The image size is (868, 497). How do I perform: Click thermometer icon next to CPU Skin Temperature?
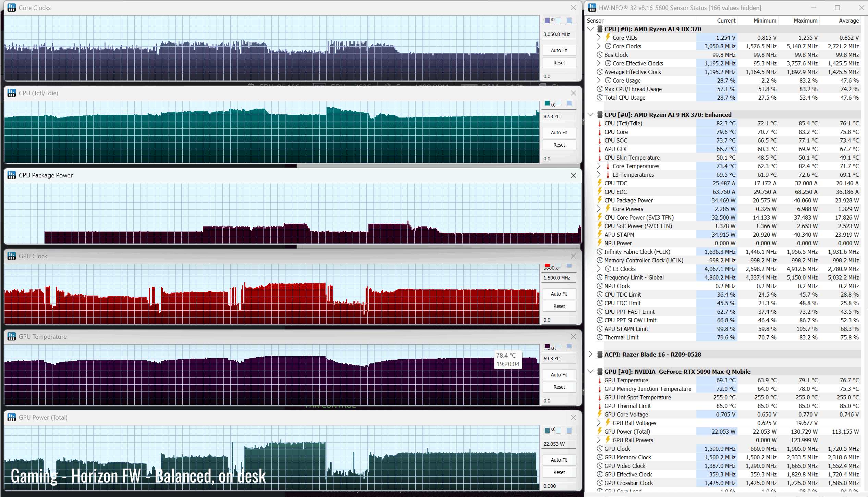click(x=600, y=158)
